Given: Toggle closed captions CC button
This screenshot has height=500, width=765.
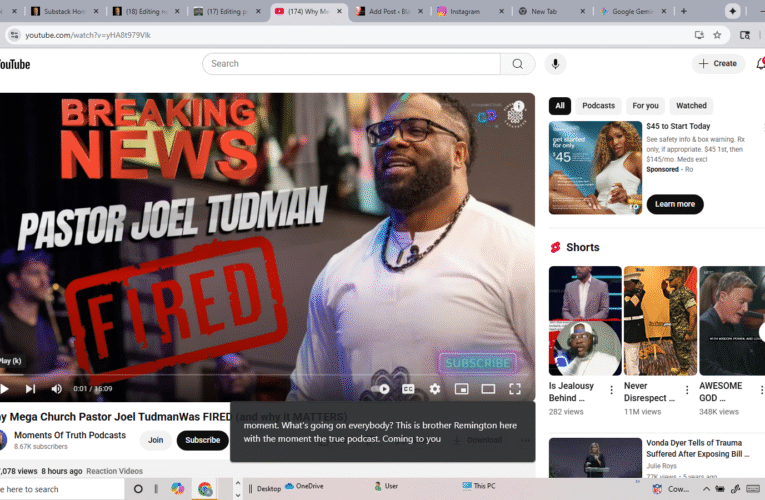Looking at the screenshot, I should 408,389.
